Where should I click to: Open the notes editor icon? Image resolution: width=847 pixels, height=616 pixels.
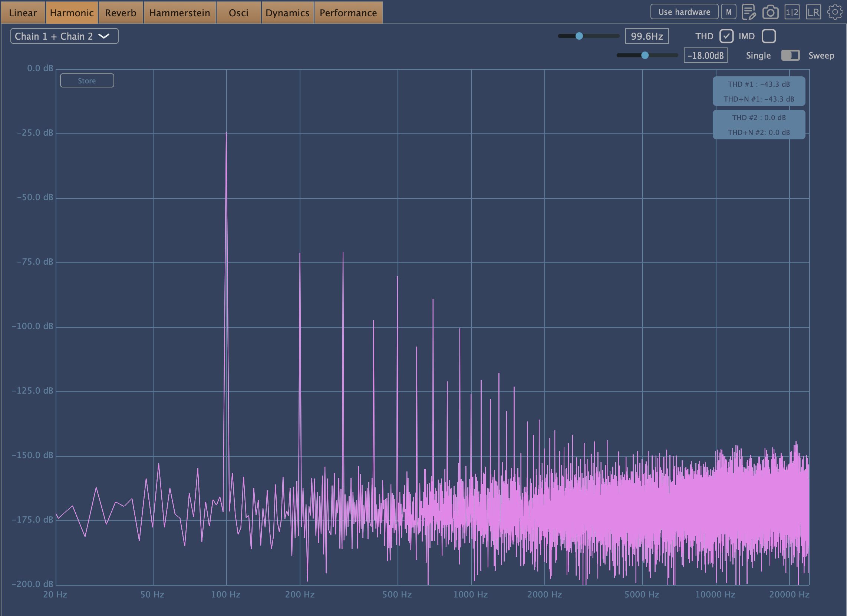[x=749, y=12]
